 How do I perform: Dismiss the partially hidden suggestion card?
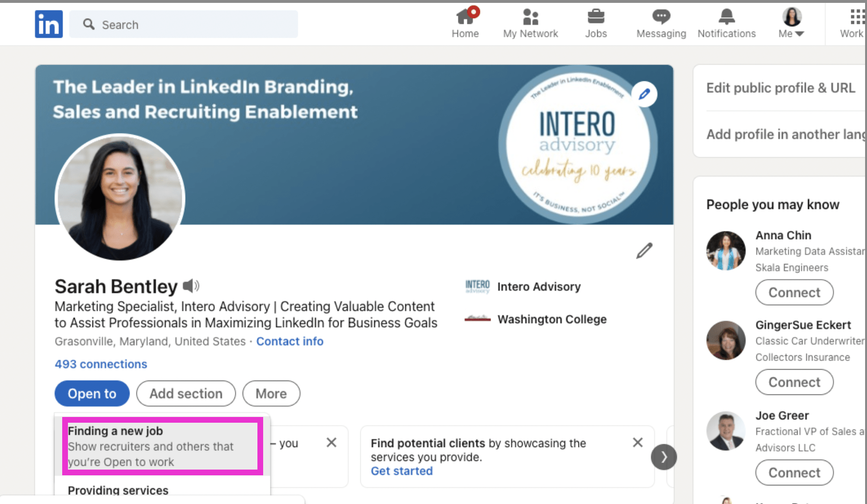331,442
